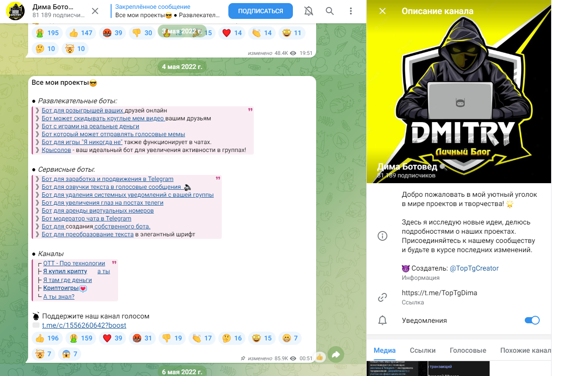Switch to the Медиа tab
588x376 pixels.
385,351
